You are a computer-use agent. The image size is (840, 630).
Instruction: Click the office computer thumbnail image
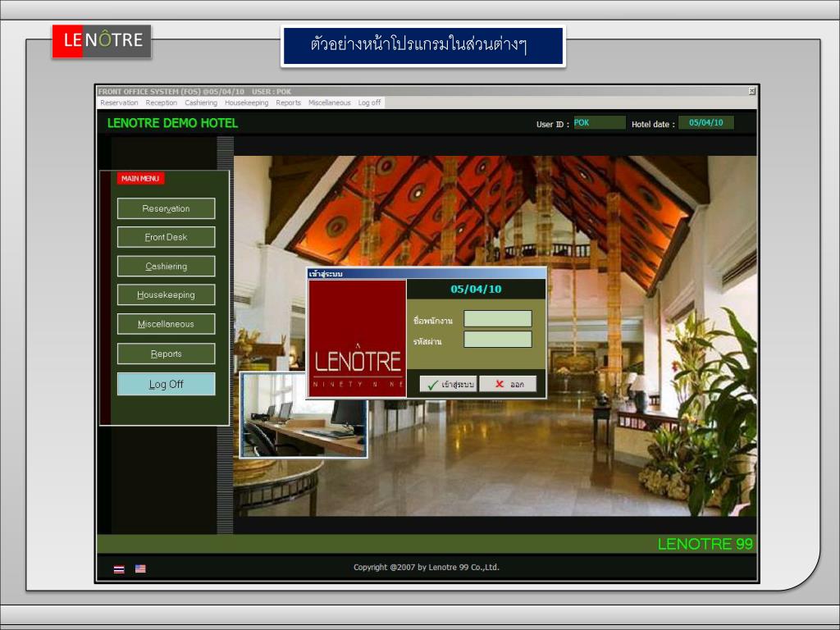304,415
